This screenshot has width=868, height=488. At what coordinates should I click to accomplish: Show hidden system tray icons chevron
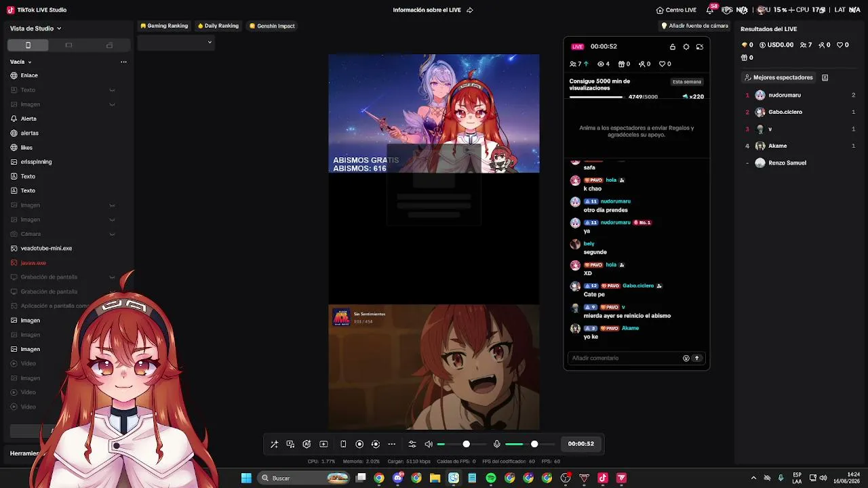coord(753,478)
